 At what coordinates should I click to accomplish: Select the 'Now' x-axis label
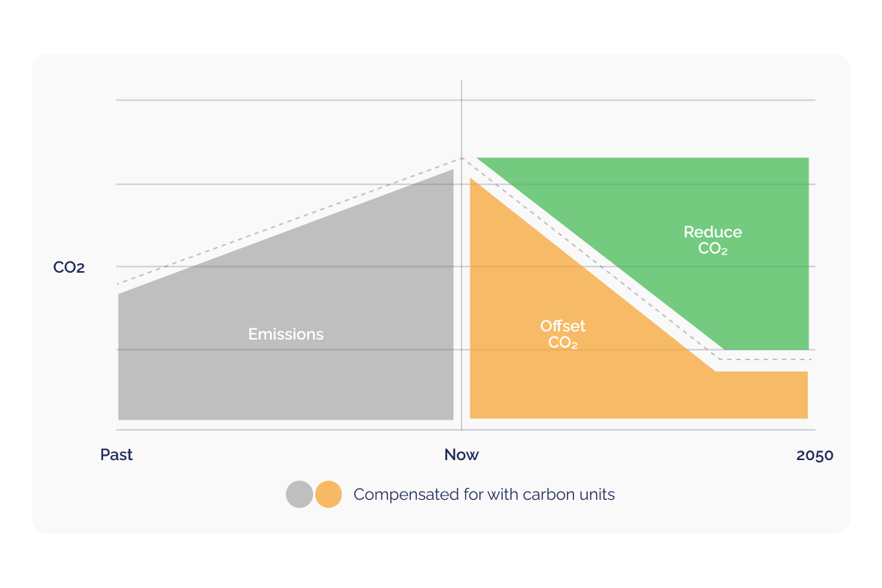[x=462, y=455]
